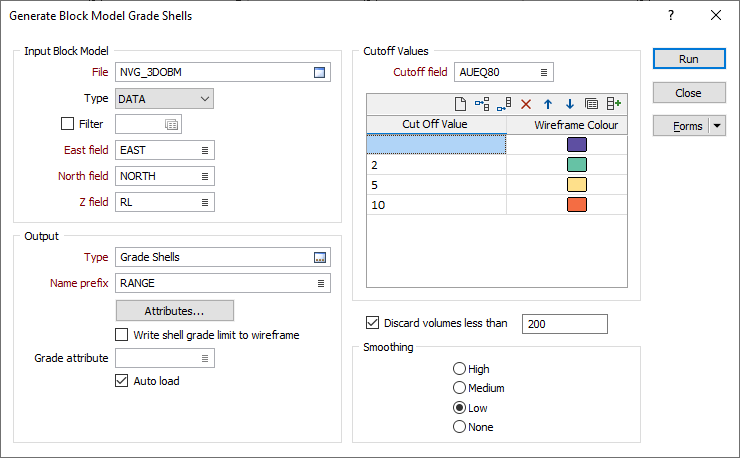Click the add row icon in cutoff toolbar

(x=504, y=104)
